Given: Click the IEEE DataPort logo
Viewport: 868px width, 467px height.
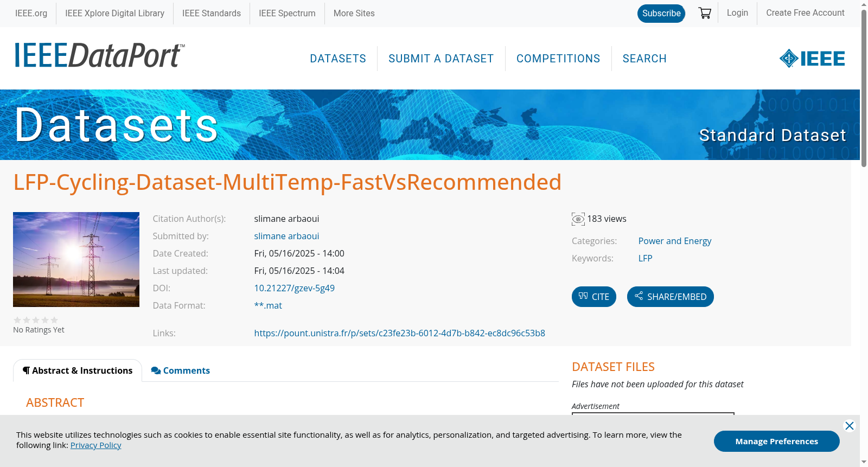Looking at the screenshot, I should [x=99, y=55].
